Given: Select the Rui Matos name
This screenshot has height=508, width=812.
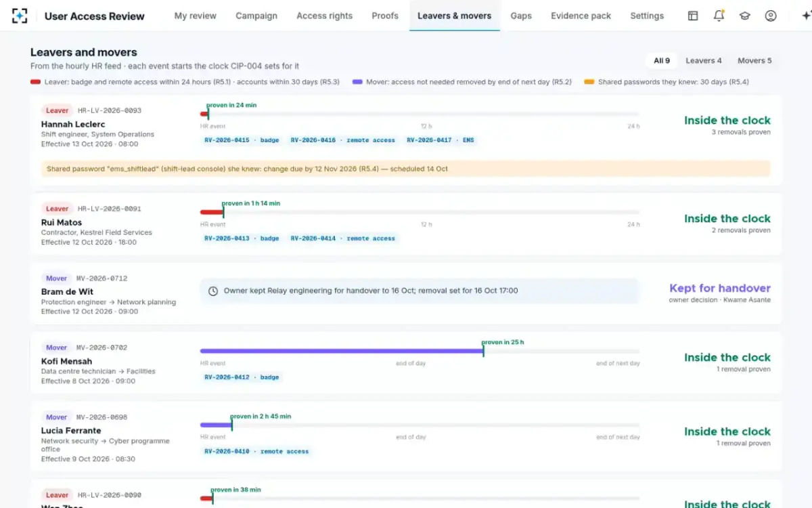Looking at the screenshot, I should [62, 222].
